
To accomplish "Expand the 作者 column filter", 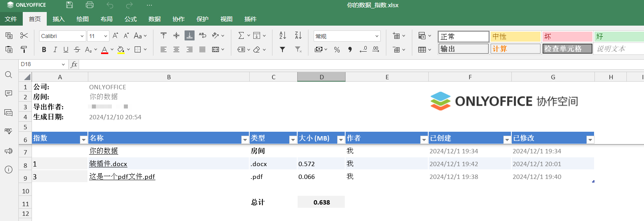I will pyautogui.click(x=424, y=139).
